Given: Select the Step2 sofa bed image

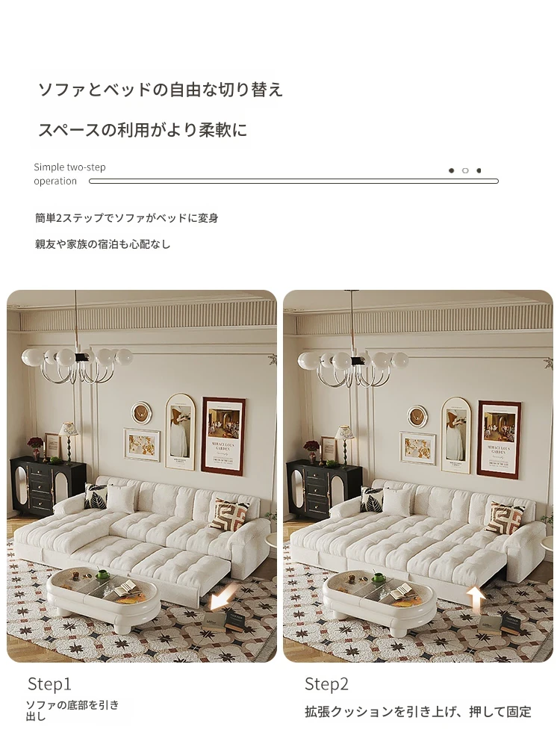Looking at the screenshot, I should 418,476.
